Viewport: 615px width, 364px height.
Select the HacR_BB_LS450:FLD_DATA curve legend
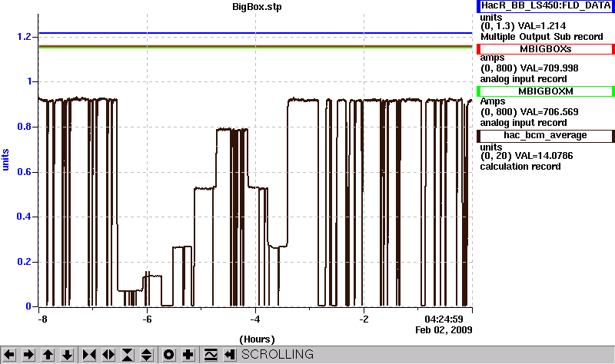pos(546,6)
